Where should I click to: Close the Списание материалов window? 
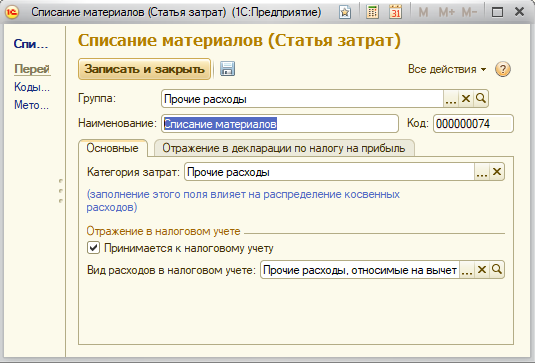click(x=519, y=12)
